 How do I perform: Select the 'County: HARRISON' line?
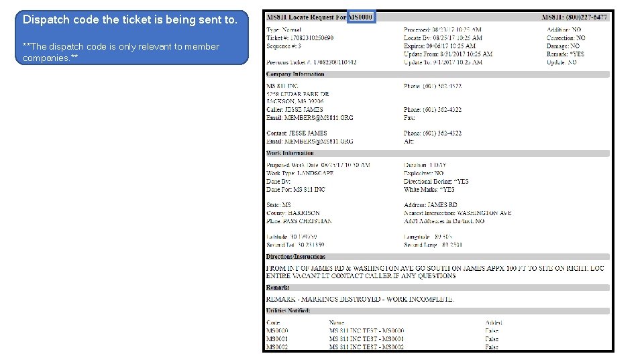pos(293,213)
